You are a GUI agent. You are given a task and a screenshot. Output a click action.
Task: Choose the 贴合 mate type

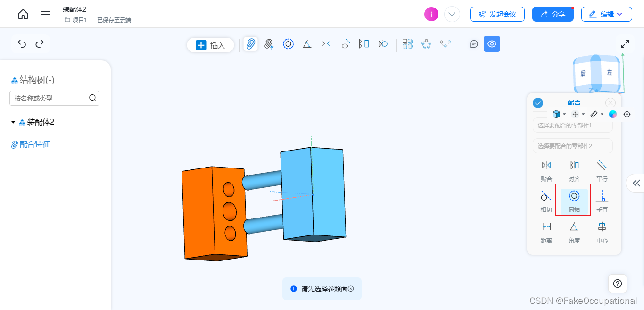pyautogui.click(x=546, y=171)
